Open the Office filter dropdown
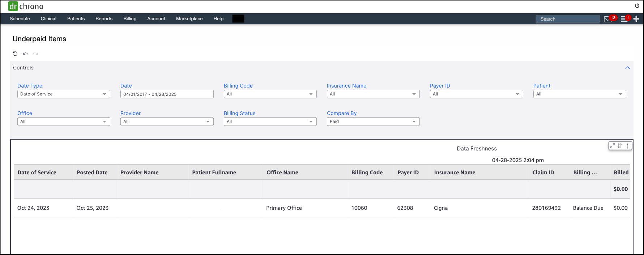The width and height of the screenshot is (644, 255). pos(64,122)
